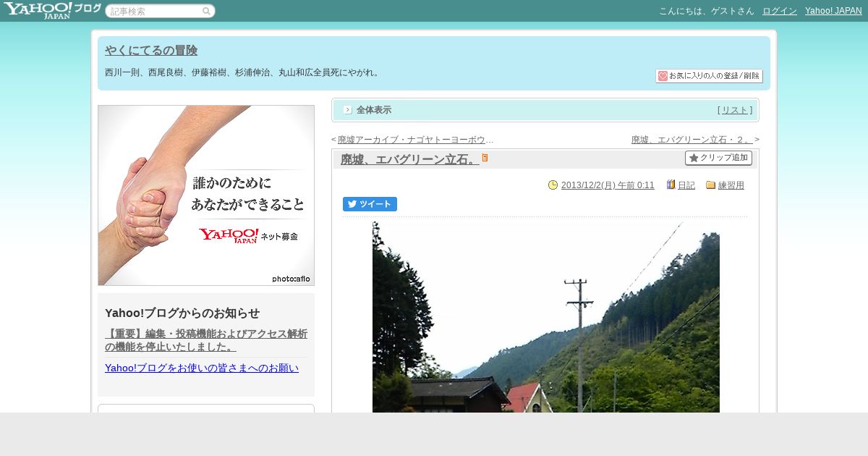Open the Yahoo! JAPAN link in header
The height and width of the screenshot is (456, 868).
pos(833,11)
